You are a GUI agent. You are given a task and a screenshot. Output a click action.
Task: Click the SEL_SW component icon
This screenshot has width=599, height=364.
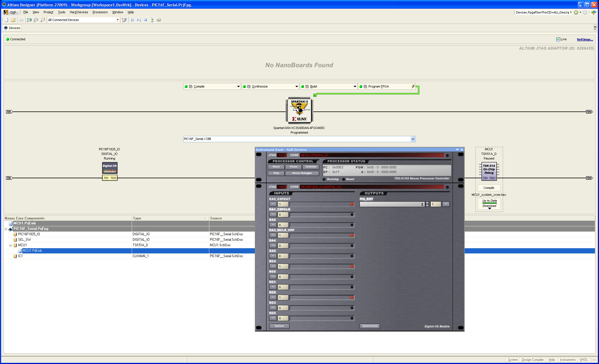coord(16,240)
